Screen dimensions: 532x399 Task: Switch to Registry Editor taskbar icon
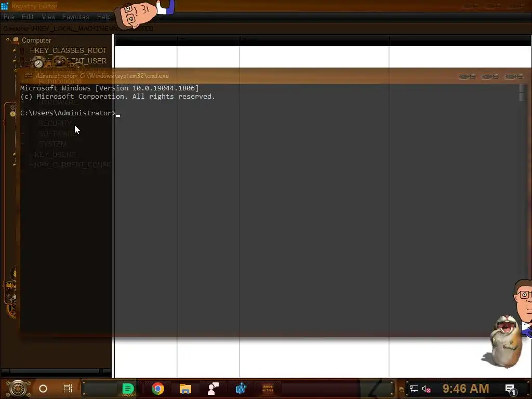tap(241, 389)
